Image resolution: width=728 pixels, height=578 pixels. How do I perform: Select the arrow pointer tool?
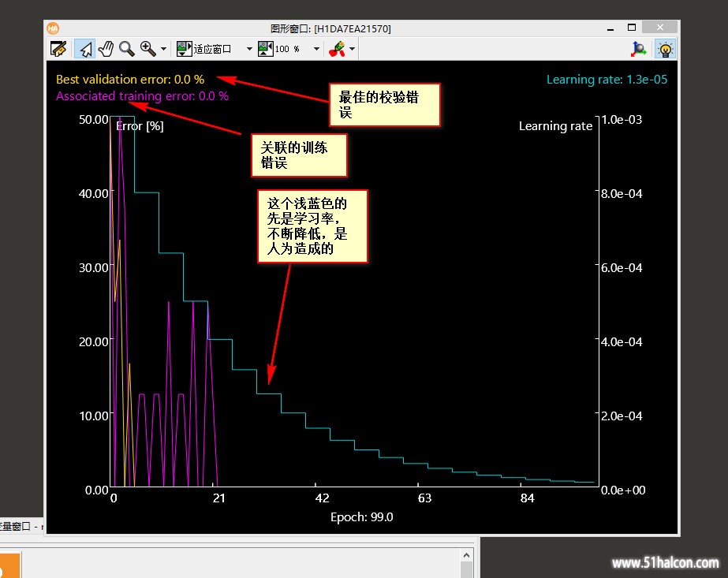click(85, 49)
